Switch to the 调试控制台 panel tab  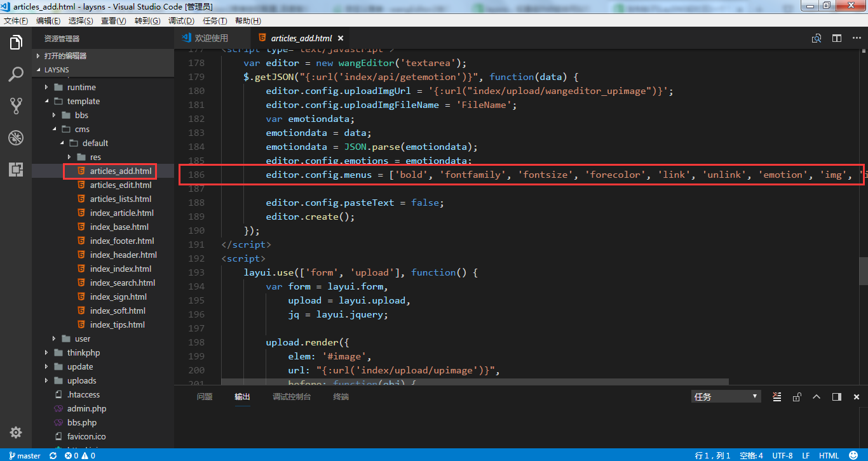292,397
